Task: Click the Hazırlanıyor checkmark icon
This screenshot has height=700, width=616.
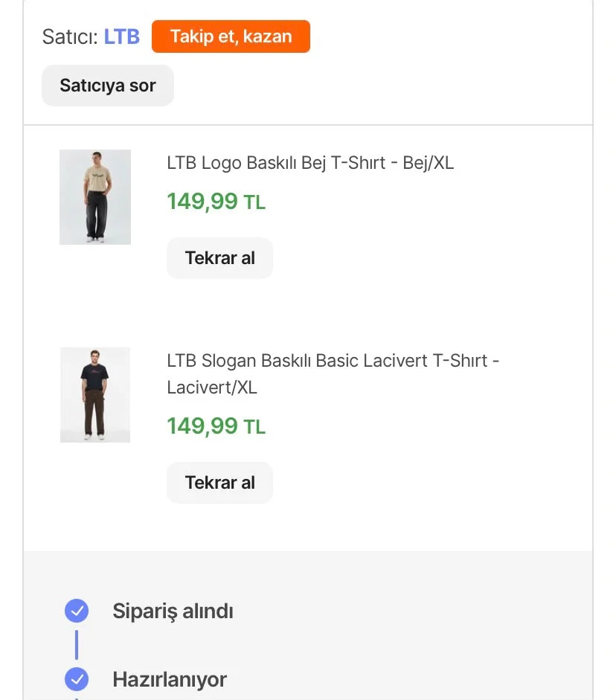Action: tap(77, 679)
